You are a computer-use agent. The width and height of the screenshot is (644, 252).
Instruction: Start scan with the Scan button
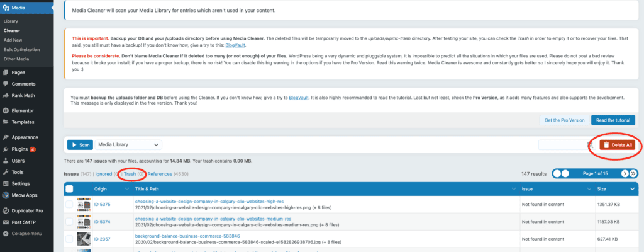pos(80,145)
